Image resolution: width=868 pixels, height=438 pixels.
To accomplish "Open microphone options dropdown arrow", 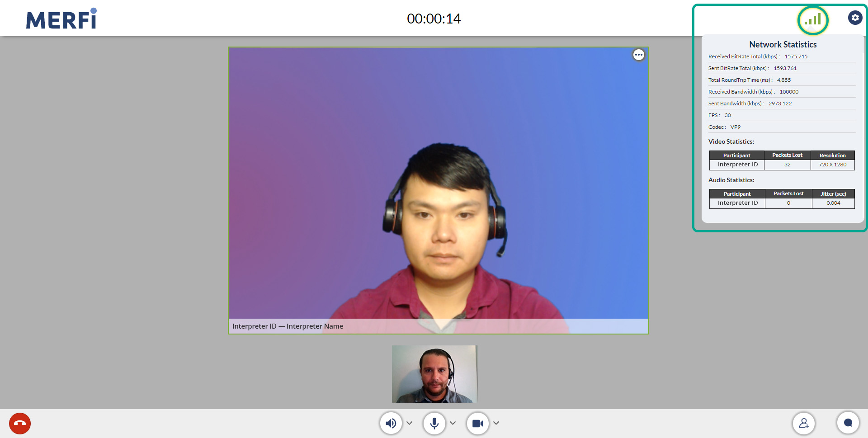I will click(453, 423).
